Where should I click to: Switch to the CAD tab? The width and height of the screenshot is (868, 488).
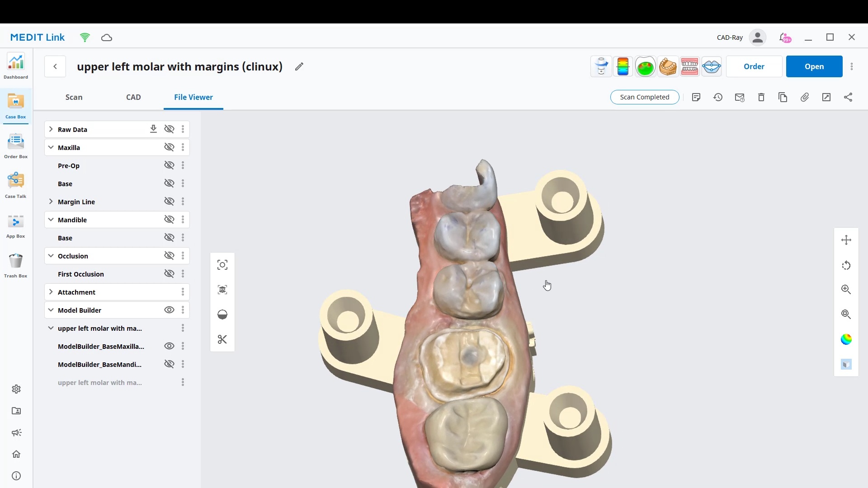(x=133, y=97)
